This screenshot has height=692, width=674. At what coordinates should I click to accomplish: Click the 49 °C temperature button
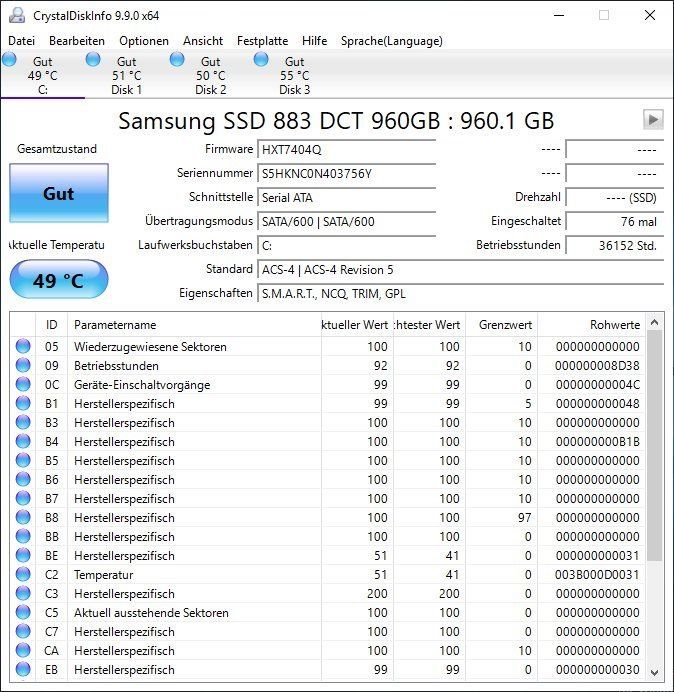[x=59, y=280]
